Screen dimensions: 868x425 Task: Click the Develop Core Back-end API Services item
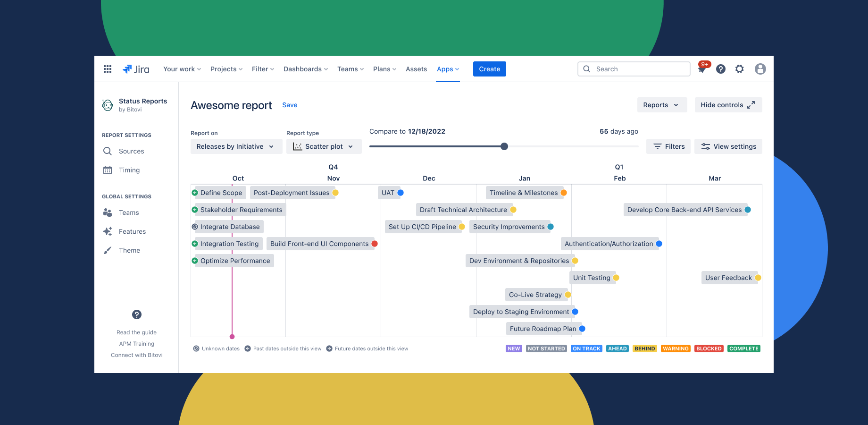point(685,210)
